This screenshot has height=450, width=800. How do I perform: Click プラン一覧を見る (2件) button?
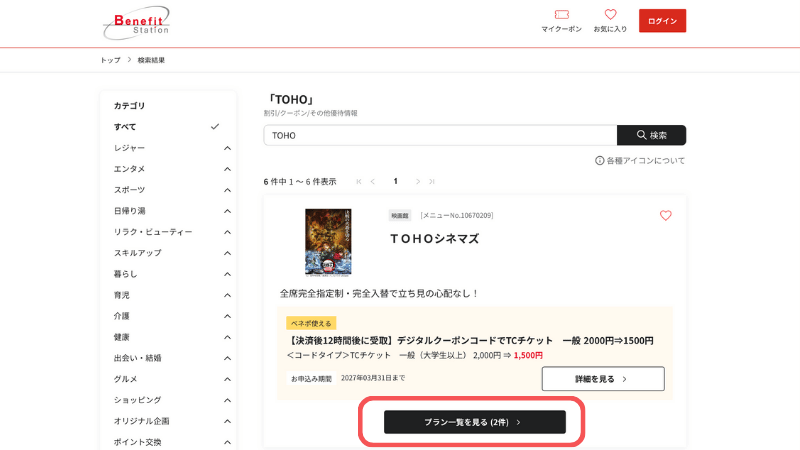[x=474, y=422]
